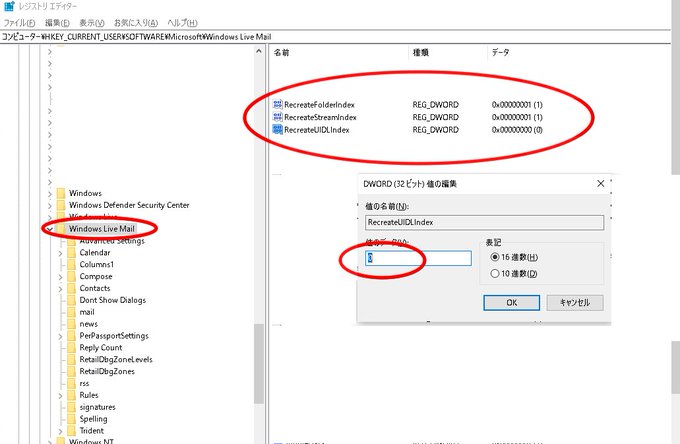Click the registry path address bar
The width and height of the screenshot is (680, 444).
coord(335,37)
